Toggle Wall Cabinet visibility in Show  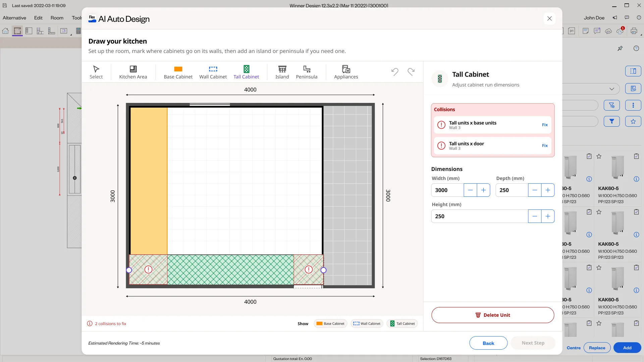click(367, 323)
